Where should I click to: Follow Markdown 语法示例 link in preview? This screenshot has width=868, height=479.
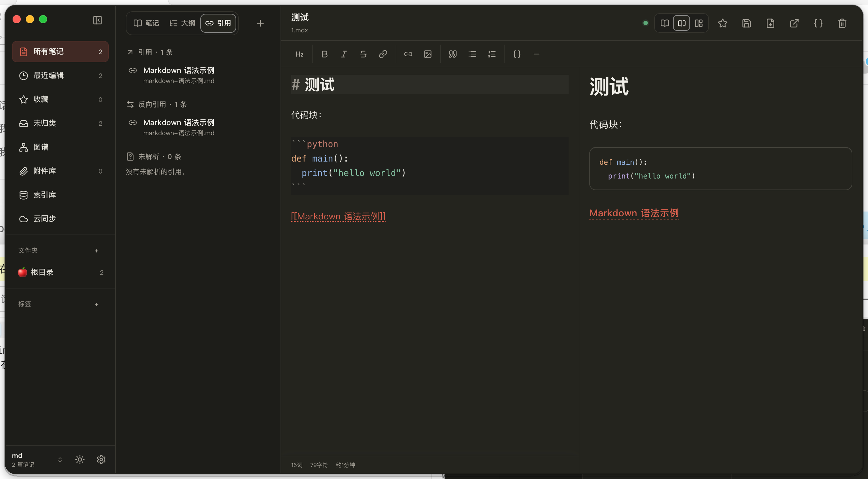pos(634,213)
